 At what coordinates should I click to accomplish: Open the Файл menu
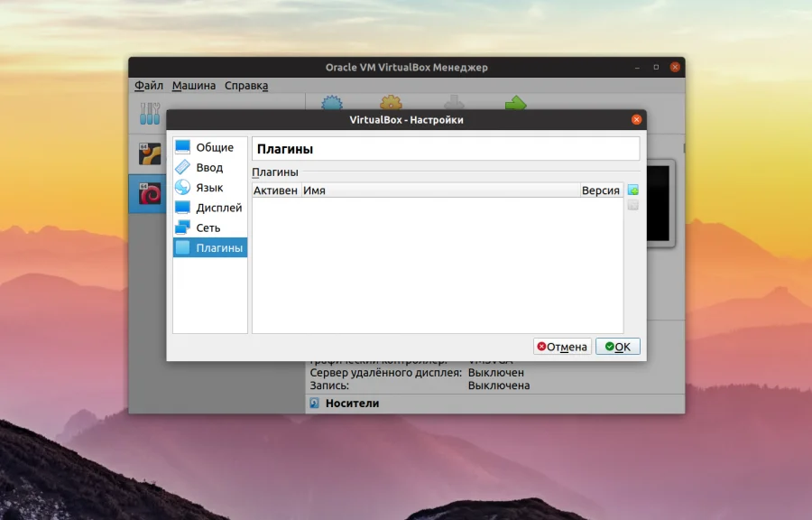149,85
